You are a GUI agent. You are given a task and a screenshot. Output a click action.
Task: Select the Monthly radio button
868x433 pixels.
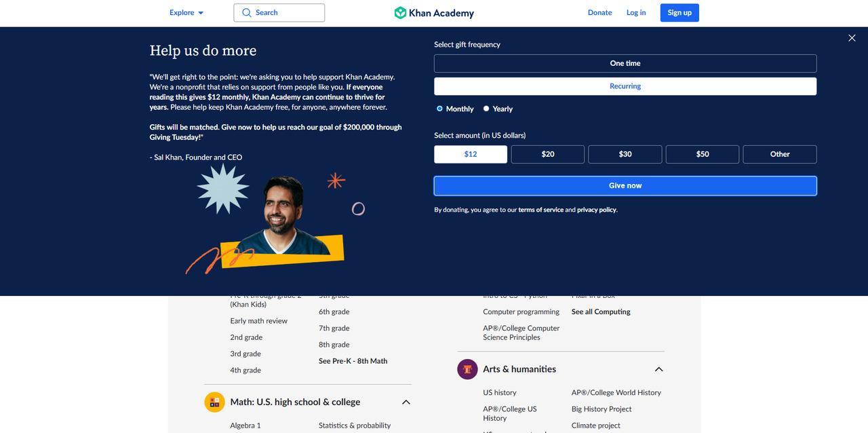pos(439,109)
